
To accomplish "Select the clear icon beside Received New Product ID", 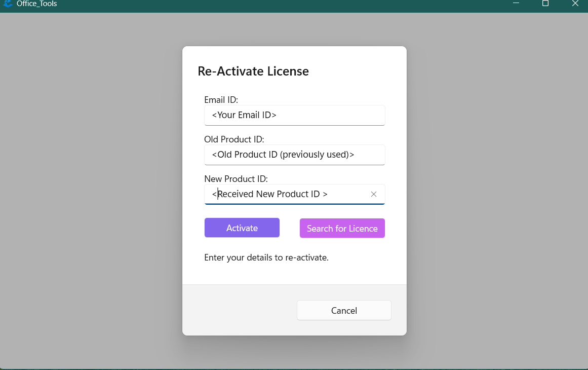I will (x=374, y=194).
